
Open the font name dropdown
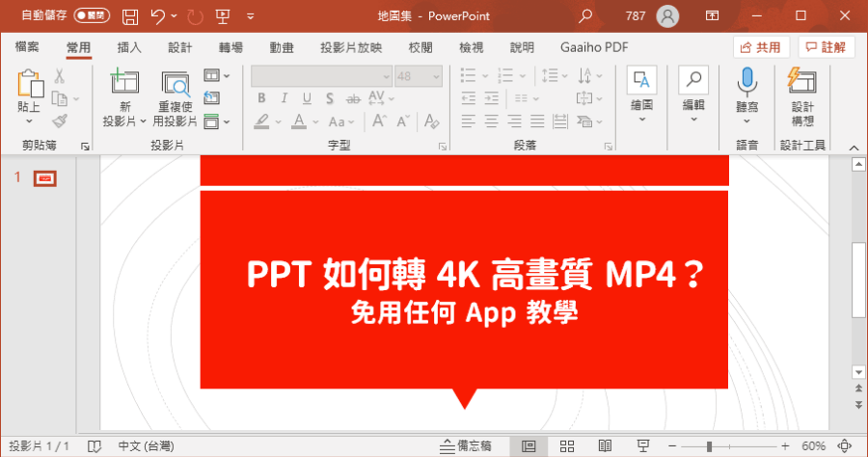coord(387,76)
